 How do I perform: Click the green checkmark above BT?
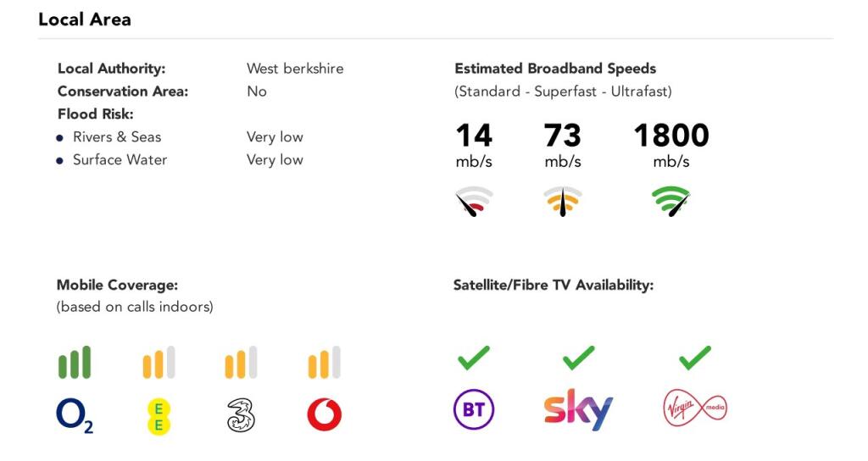click(473, 358)
